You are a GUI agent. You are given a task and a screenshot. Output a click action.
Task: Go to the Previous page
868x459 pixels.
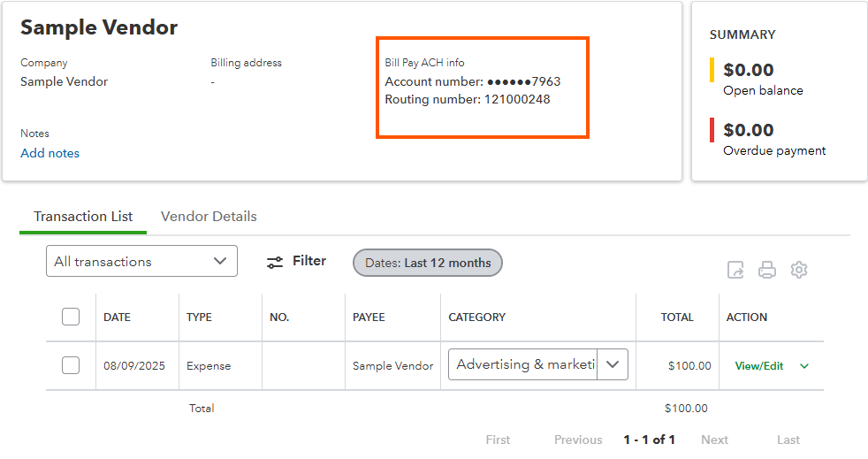(578, 440)
